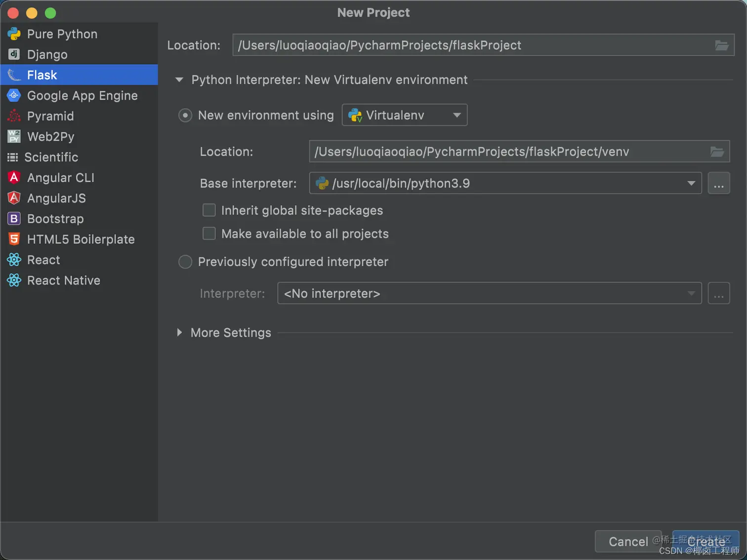Click project Location path field

coord(483,45)
